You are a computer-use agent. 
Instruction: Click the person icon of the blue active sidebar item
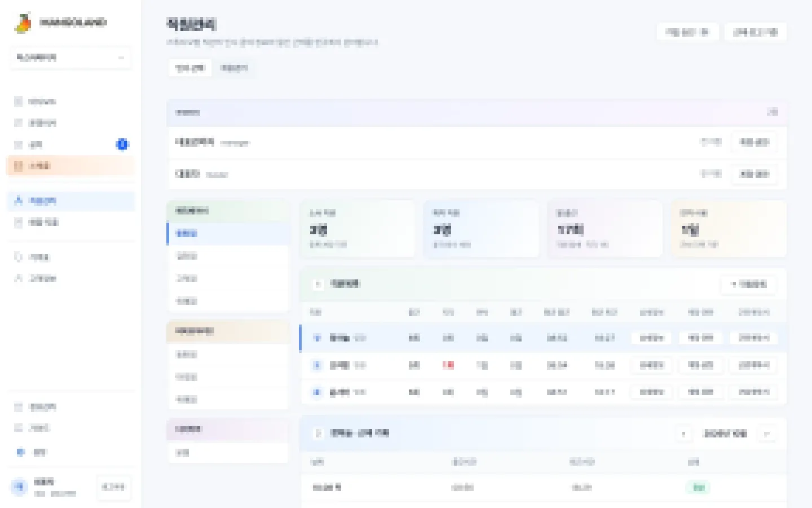tap(19, 200)
